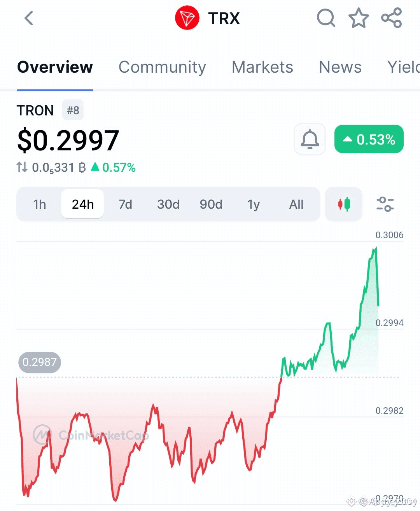Screen dimensions: 420x511
Task: Select the 1y time range
Action: (254, 204)
